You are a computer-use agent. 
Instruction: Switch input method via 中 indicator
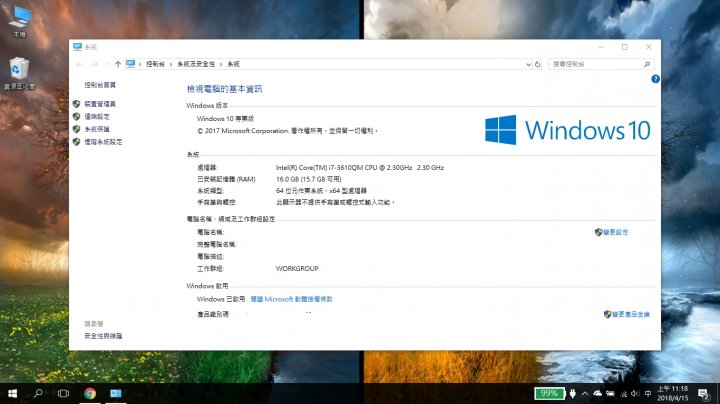[648, 393]
